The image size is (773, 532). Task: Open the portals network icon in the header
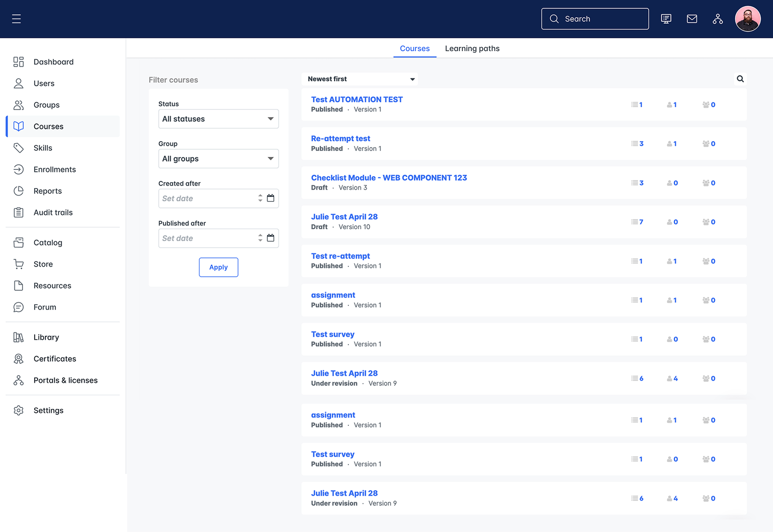[x=718, y=19]
